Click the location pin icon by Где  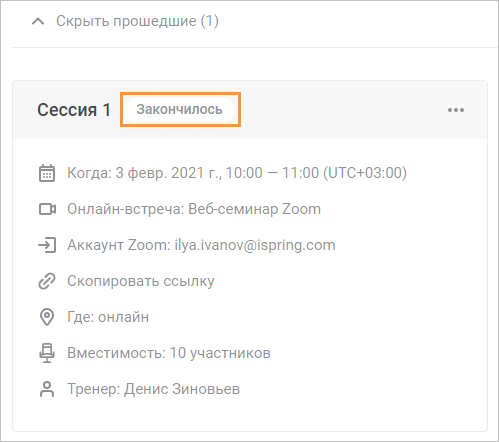[47, 317]
